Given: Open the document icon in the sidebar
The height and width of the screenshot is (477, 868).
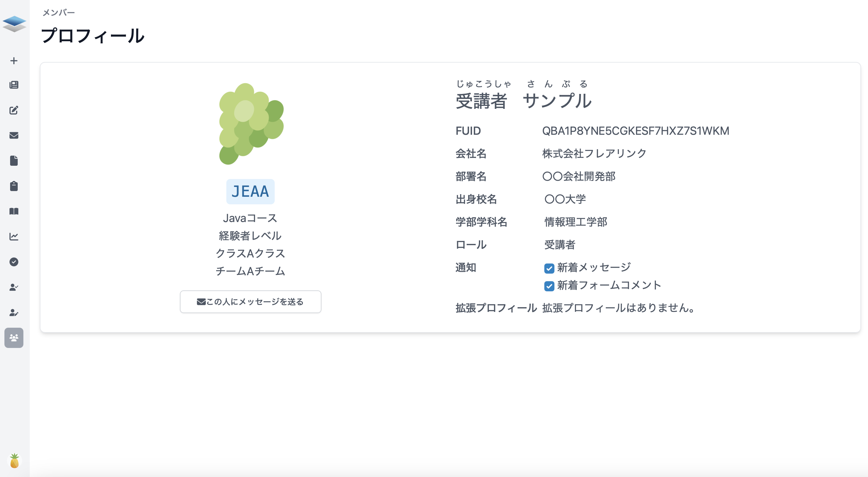Looking at the screenshot, I should [14, 161].
